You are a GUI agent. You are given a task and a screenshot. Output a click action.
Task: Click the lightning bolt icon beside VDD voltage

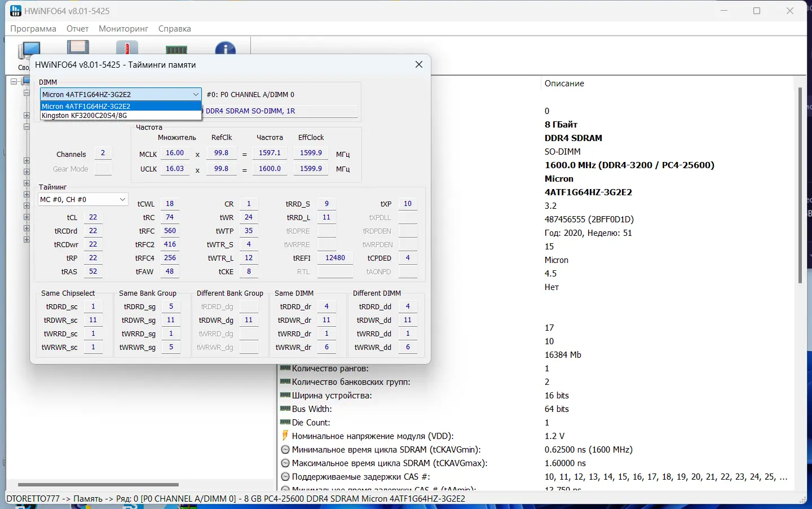285,436
